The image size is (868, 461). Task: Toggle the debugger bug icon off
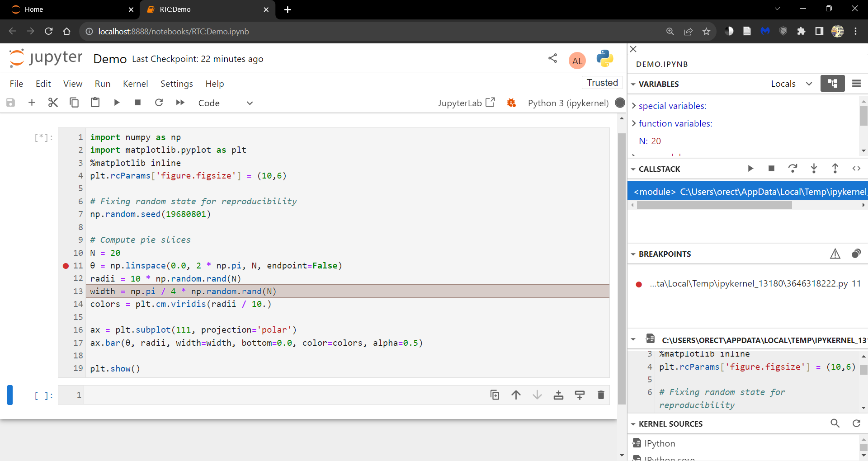[511, 103]
